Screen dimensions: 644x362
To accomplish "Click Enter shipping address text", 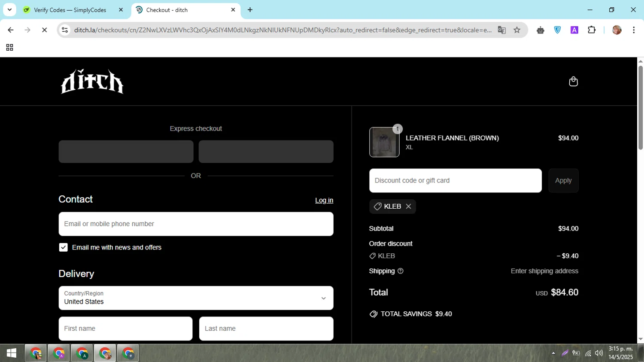I will click(544, 271).
